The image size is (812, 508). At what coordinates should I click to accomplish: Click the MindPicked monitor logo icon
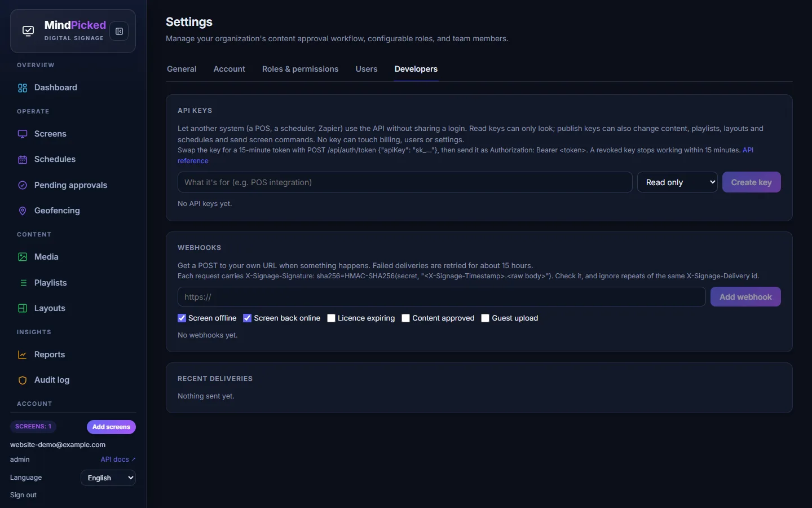(28, 31)
